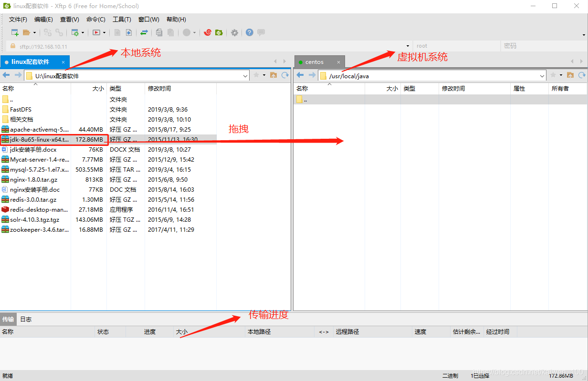588x381 pixels.
Task: Expand the host address history dropdown
Action: [x=408, y=46]
